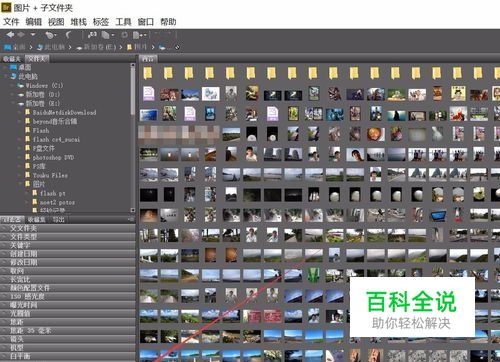Open the 编辑 menu
Image resolution: width=500 pixels, height=362 pixels.
[34, 22]
